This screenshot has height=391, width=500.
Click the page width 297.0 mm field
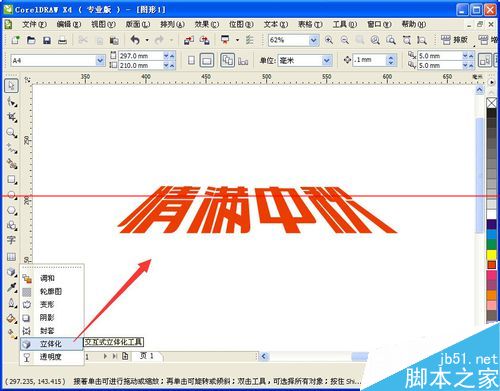point(141,56)
